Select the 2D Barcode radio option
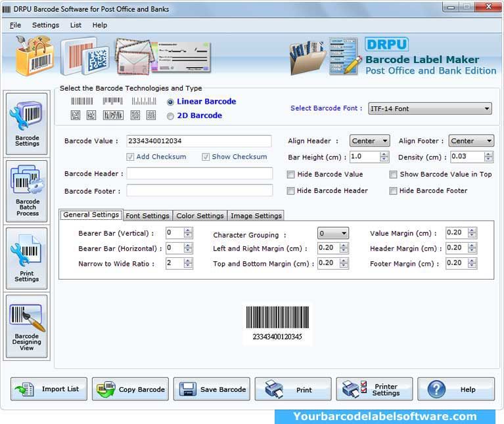The height and width of the screenshot is (424, 504). point(170,116)
